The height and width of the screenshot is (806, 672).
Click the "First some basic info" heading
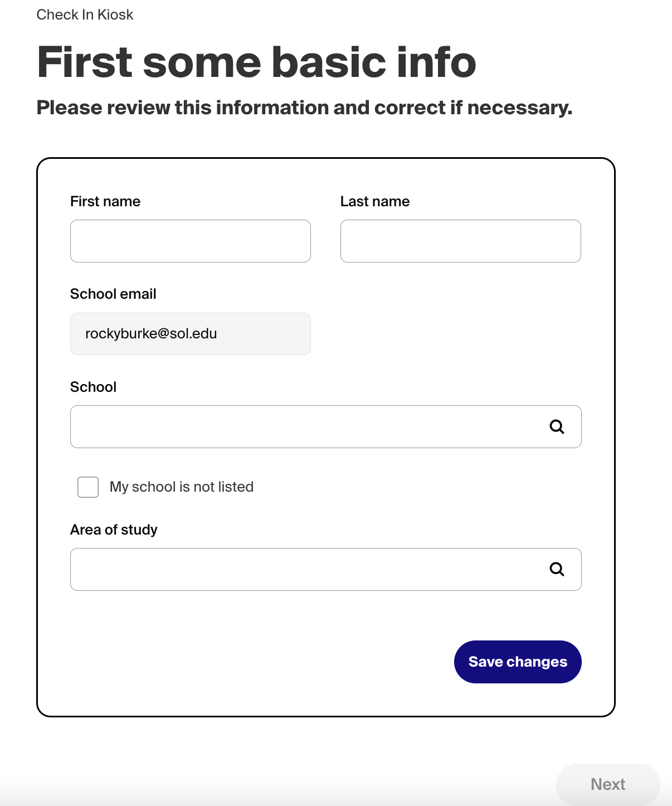coord(256,62)
